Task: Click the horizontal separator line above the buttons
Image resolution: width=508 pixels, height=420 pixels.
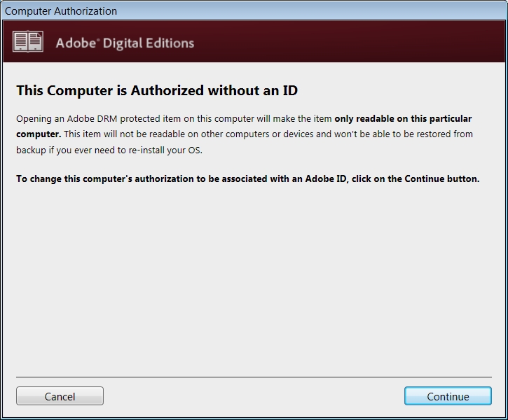Action: (x=254, y=377)
